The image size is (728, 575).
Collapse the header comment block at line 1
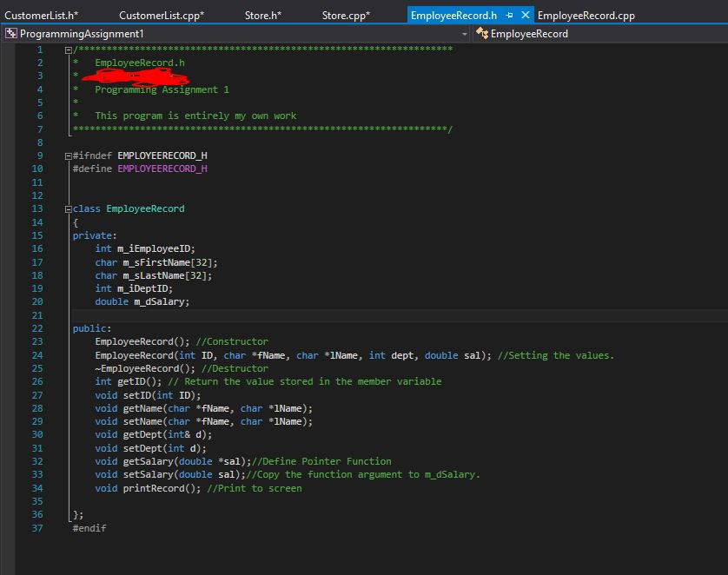click(x=68, y=50)
